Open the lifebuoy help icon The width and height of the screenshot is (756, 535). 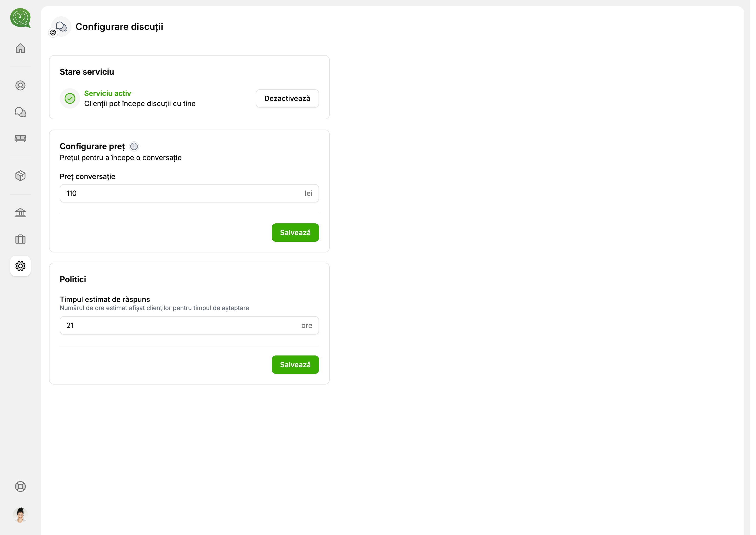(x=20, y=487)
